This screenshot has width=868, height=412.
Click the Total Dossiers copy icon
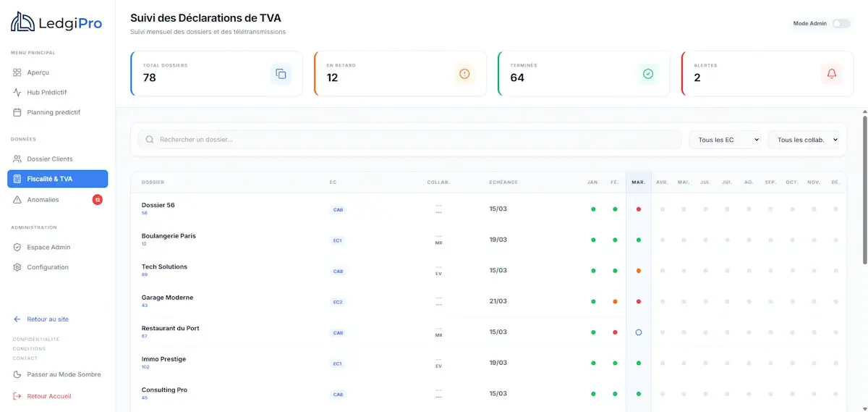click(281, 74)
